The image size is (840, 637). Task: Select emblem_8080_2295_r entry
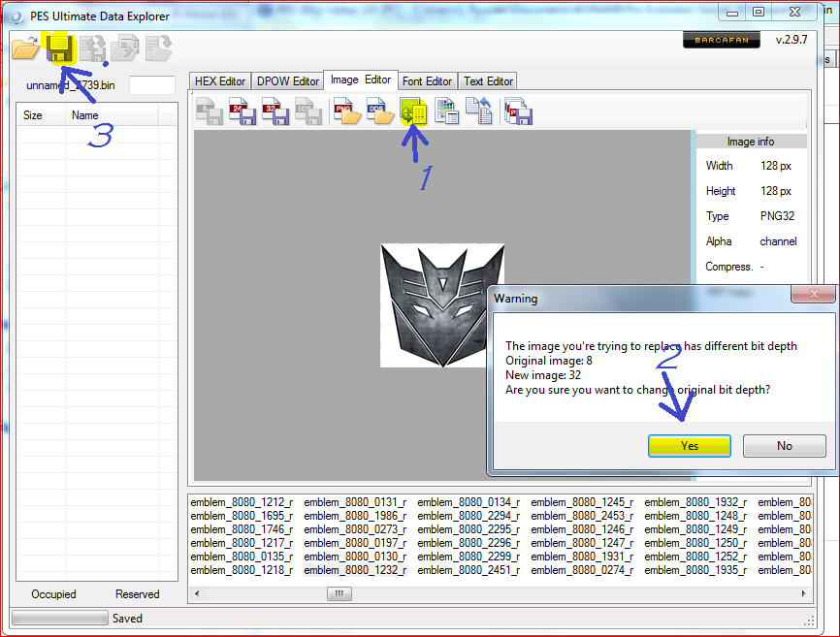click(468, 529)
